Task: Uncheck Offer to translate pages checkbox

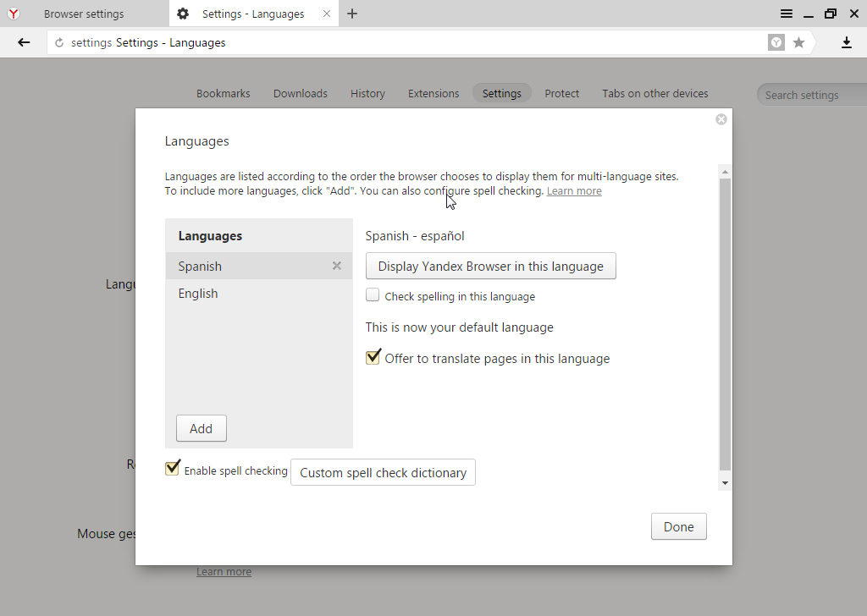Action: pyautogui.click(x=373, y=357)
